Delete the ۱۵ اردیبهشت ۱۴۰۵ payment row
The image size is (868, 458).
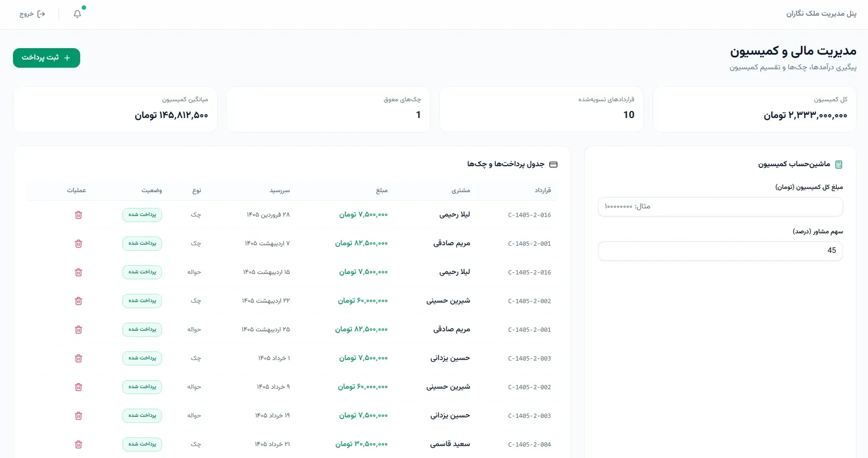(79, 272)
